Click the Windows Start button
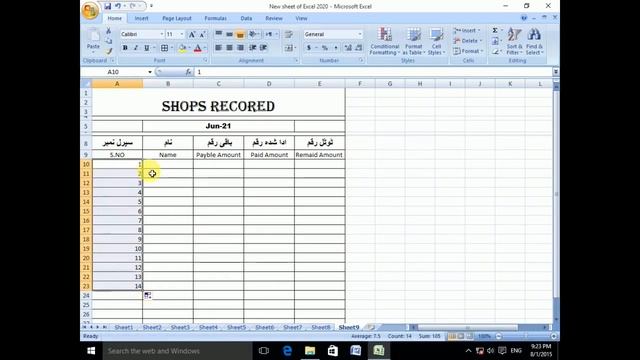The height and width of the screenshot is (360, 640). coord(91,351)
